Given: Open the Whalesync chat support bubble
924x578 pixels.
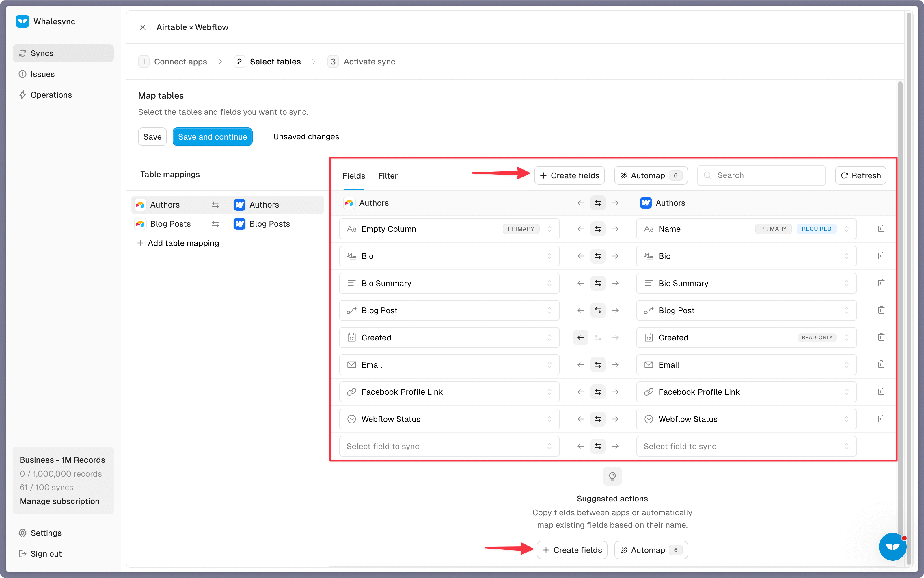Looking at the screenshot, I should coord(893,547).
